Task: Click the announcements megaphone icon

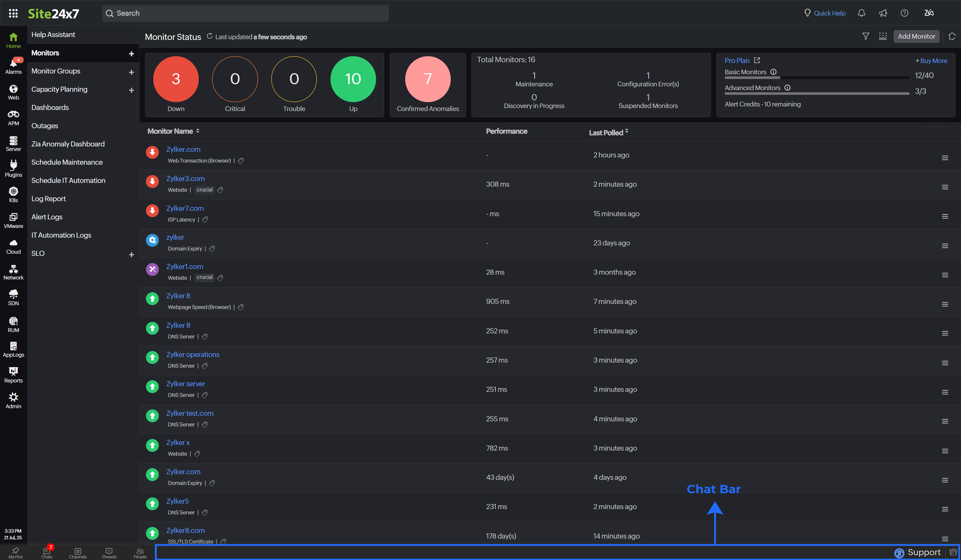Action: point(883,13)
